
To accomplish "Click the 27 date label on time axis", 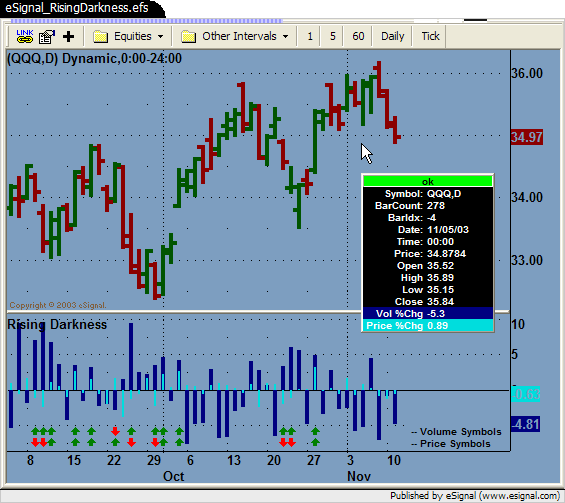I will coord(313,460).
